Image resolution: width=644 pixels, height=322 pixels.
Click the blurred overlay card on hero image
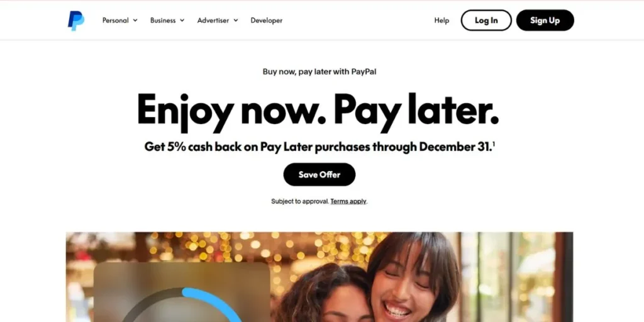click(x=182, y=292)
